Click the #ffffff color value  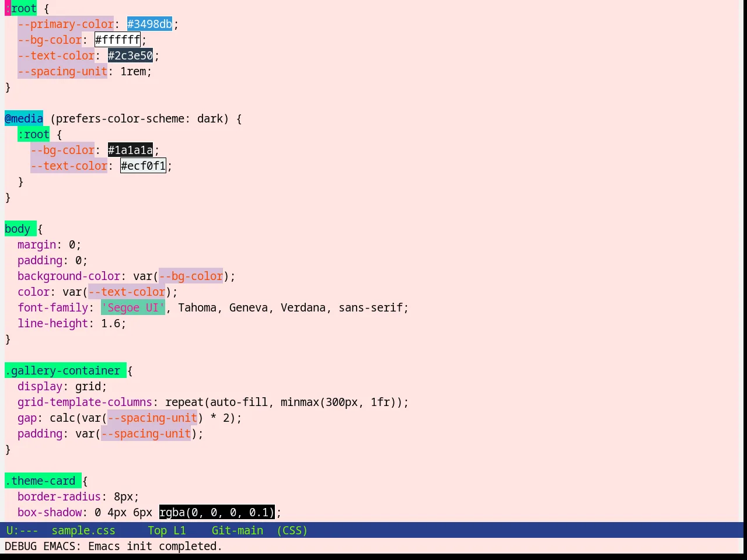coord(117,40)
